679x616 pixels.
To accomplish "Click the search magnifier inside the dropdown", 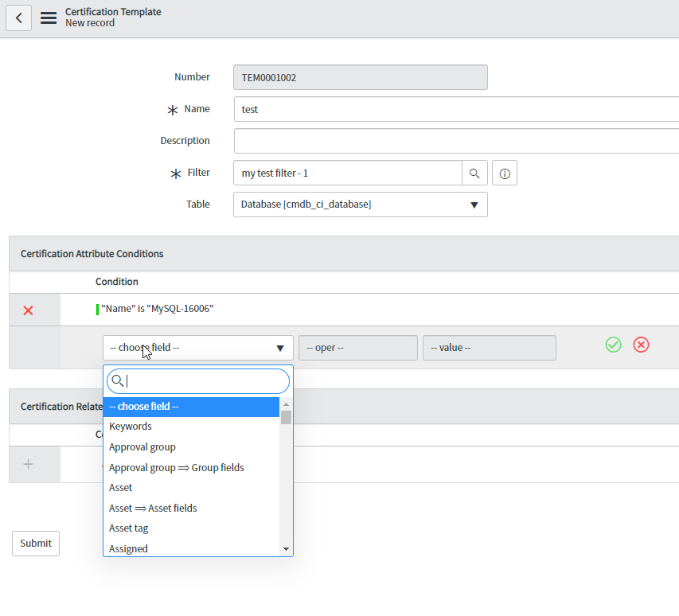I will pyautogui.click(x=116, y=381).
